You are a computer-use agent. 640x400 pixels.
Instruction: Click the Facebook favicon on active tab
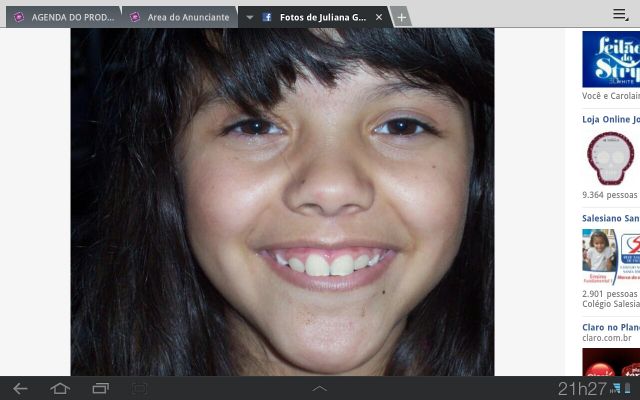(x=267, y=17)
